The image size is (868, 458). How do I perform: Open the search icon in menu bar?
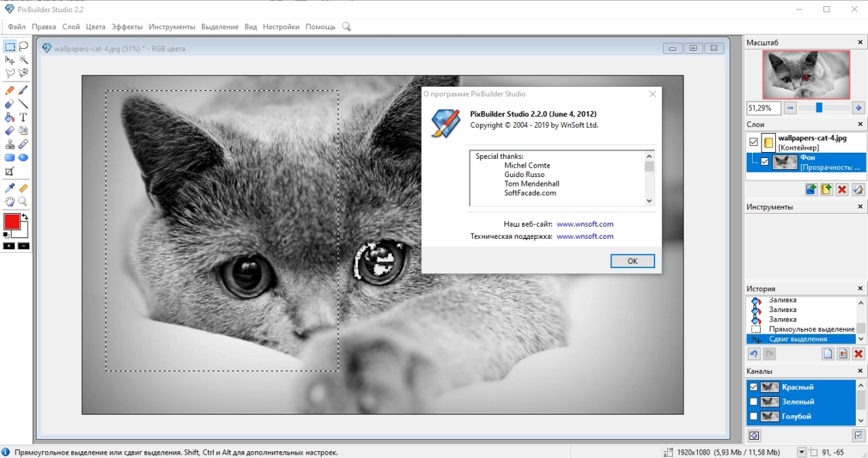pyautogui.click(x=347, y=26)
